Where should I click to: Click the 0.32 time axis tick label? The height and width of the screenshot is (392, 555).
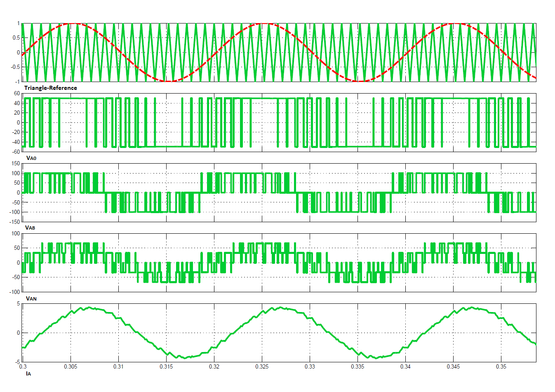tap(214, 366)
